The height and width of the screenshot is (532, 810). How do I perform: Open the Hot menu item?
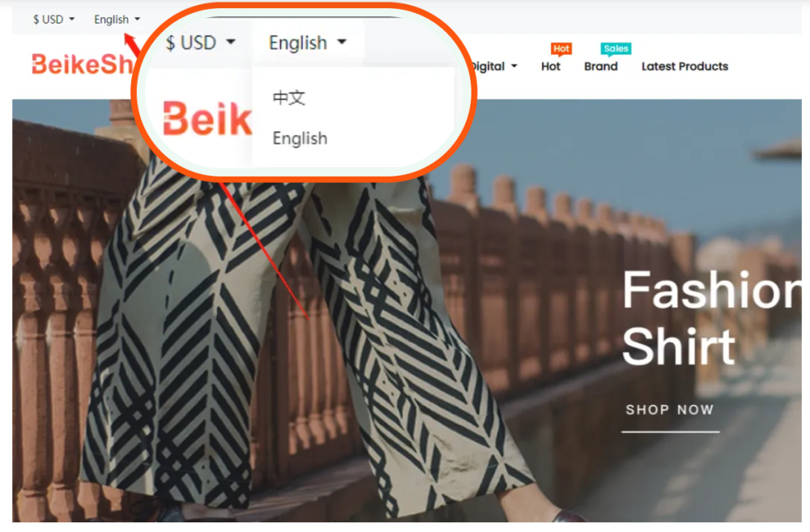point(551,66)
